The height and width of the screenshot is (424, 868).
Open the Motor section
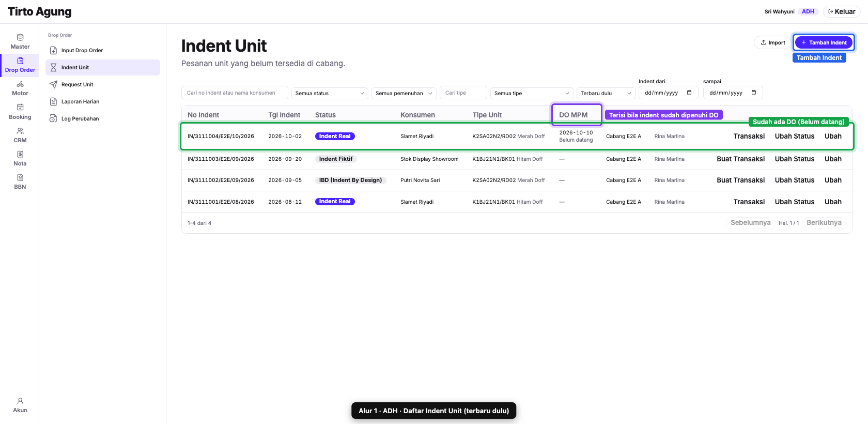pos(20,88)
